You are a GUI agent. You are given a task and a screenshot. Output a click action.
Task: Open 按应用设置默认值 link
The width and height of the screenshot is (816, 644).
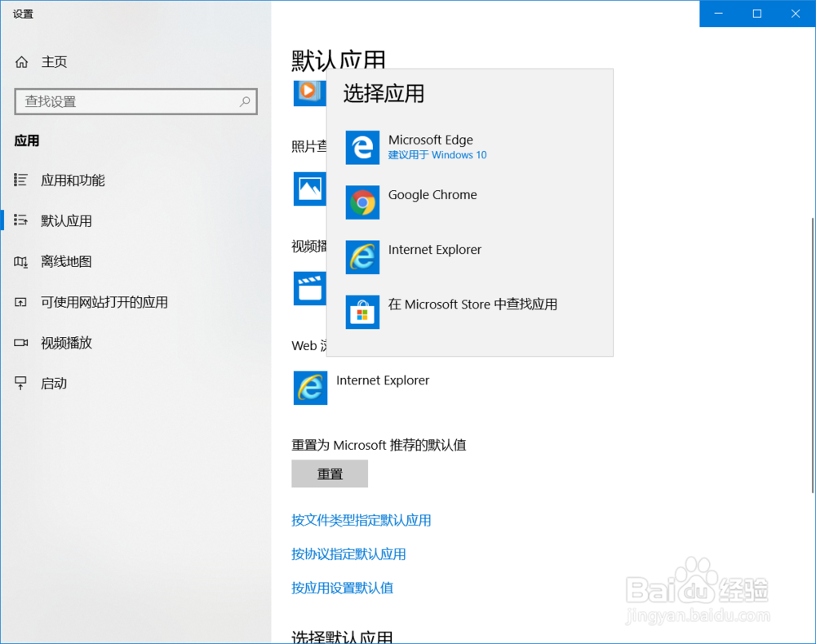pyautogui.click(x=343, y=588)
